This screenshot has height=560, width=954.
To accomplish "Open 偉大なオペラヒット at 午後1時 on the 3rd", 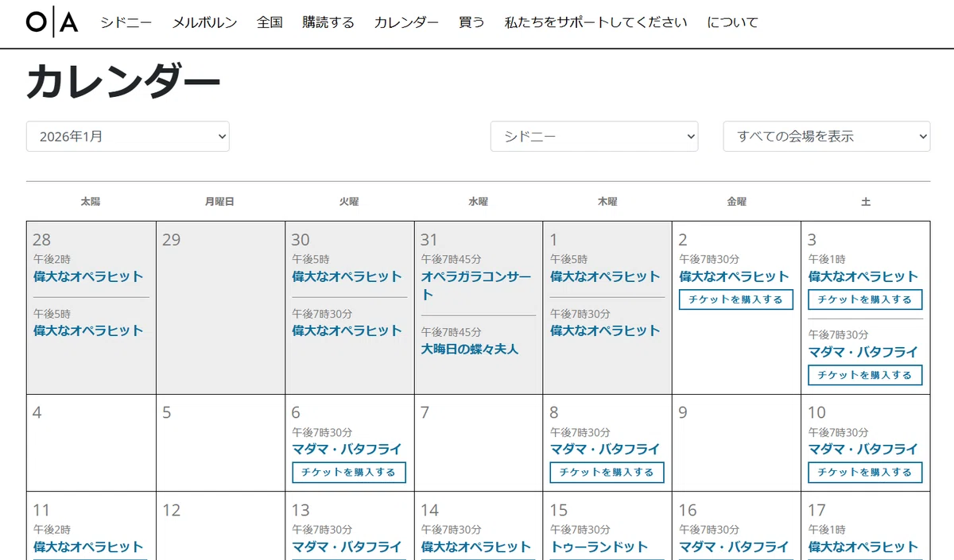I will (863, 276).
